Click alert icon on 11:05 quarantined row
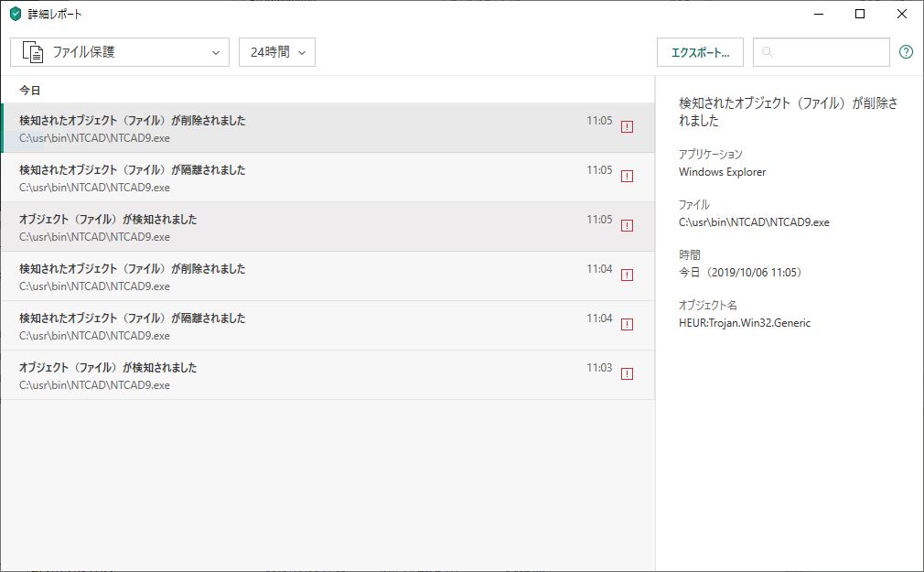This screenshot has width=924, height=572. (627, 177)
